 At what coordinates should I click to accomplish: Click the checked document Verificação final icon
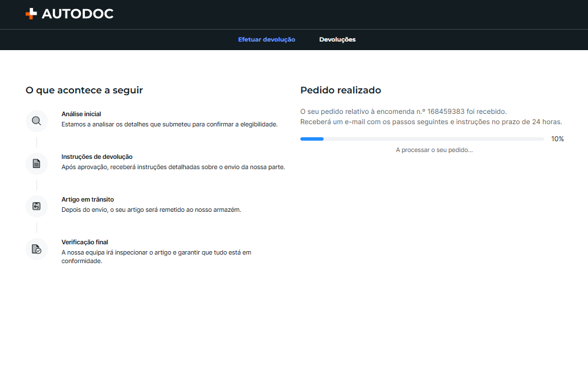pyautogui.click(x=36, y=249)
